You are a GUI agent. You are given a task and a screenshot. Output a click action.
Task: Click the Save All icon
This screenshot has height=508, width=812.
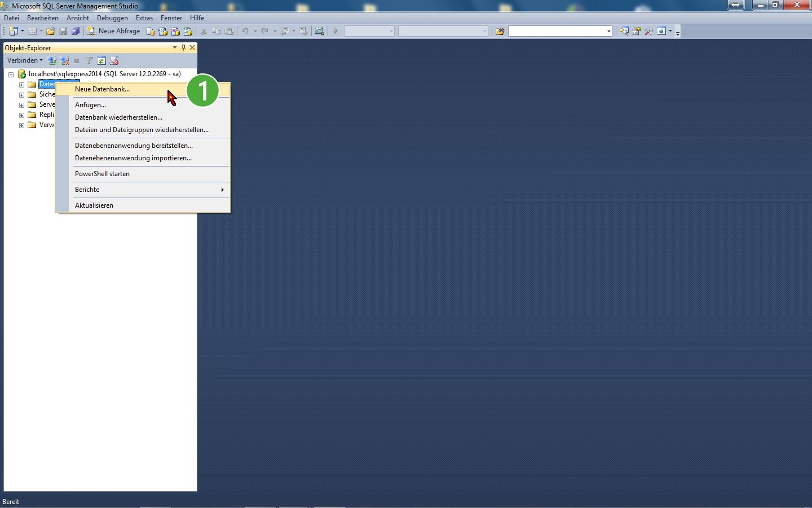(x=76, y=31)
